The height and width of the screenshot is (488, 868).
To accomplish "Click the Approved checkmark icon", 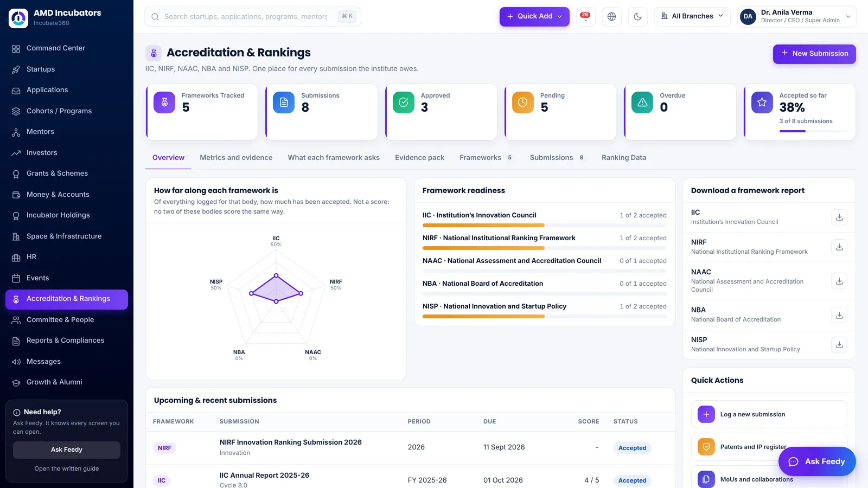I will (x=404, y=102).
